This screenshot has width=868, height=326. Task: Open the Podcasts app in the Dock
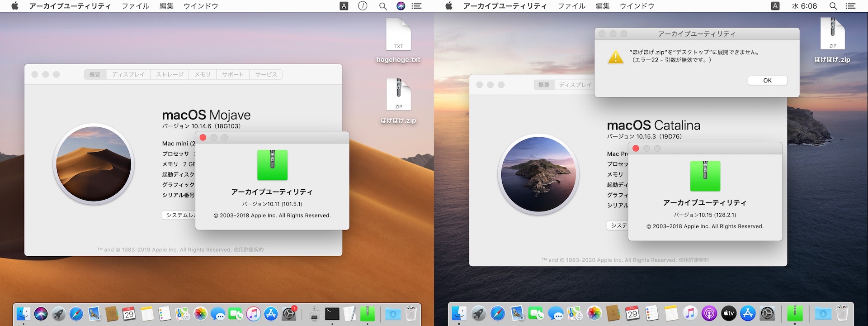(x=709, y=313)
